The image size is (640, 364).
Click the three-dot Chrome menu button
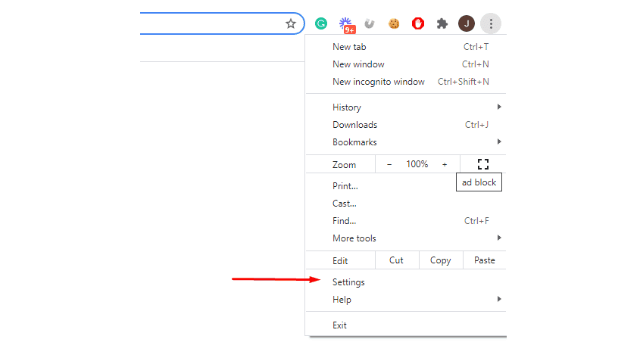[491, 23]
